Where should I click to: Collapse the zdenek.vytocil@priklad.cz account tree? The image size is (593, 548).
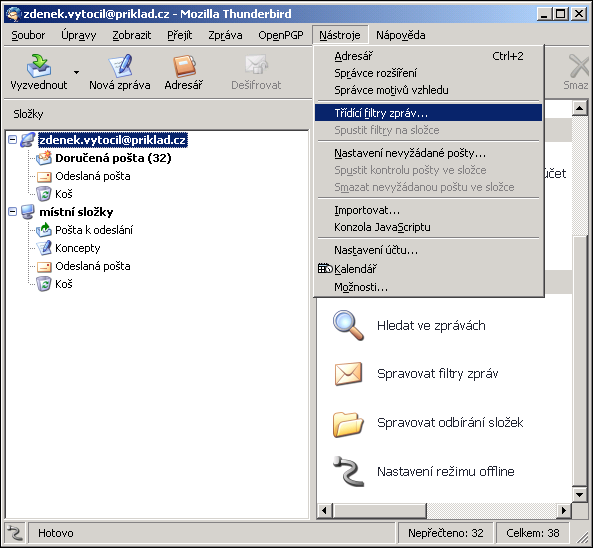point(12,140)
